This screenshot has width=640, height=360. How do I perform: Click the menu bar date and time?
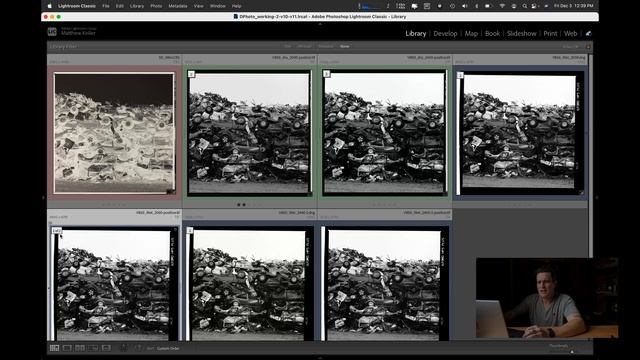(574, 6)
